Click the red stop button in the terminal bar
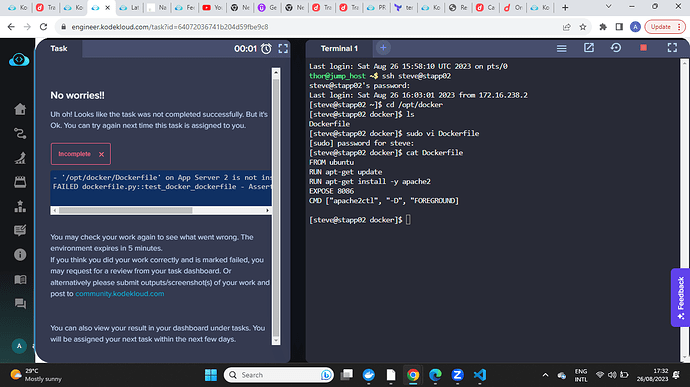 tap(643, 48)
